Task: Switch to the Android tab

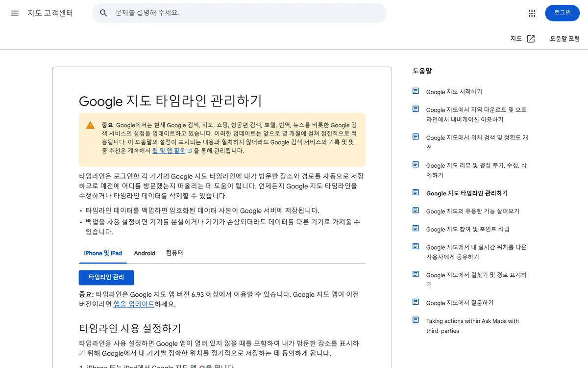Action: point(145,253)
